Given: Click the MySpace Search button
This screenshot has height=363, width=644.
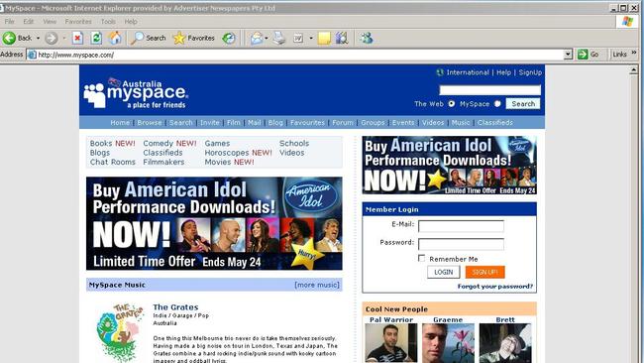Looking at the screenshot, I should [523, 103].
